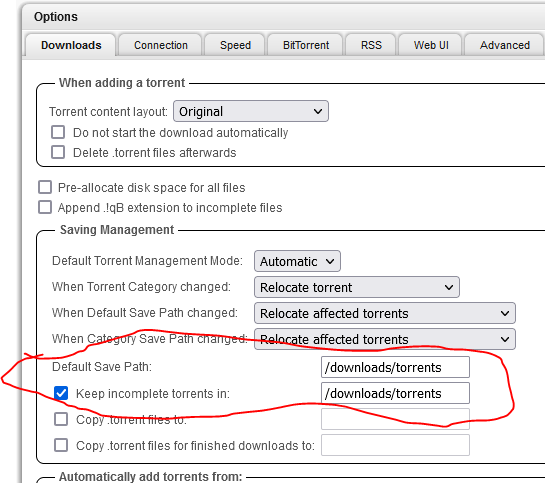Toggle Append .!qB extension to incomplete files
Screen dimensions: 545x483
click(45, 207)
